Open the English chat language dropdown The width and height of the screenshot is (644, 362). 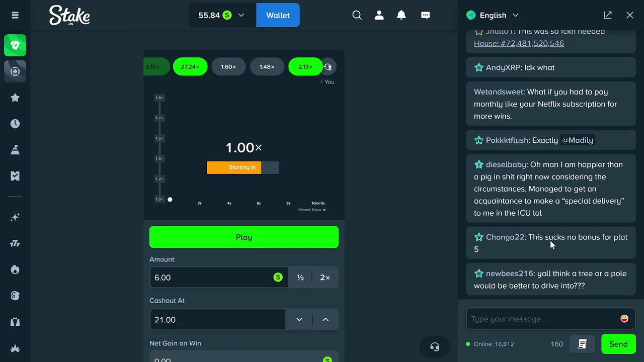pos(493,15)
